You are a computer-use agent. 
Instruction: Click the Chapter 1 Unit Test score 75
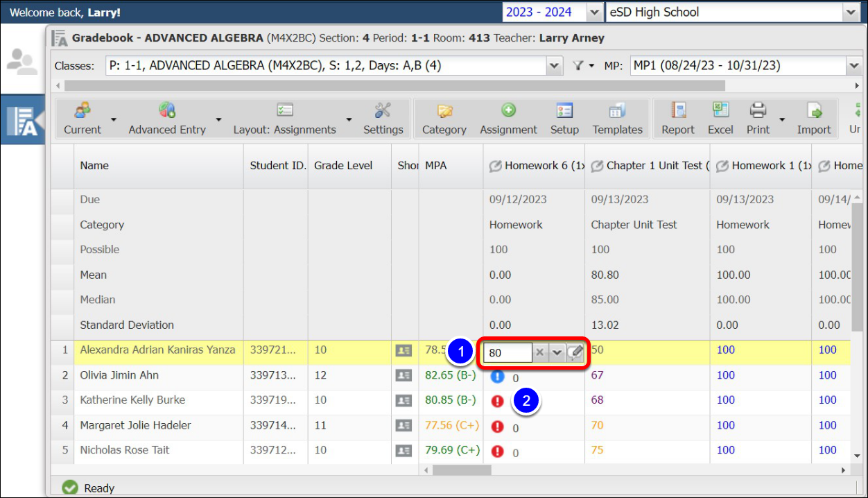point(598,450)
